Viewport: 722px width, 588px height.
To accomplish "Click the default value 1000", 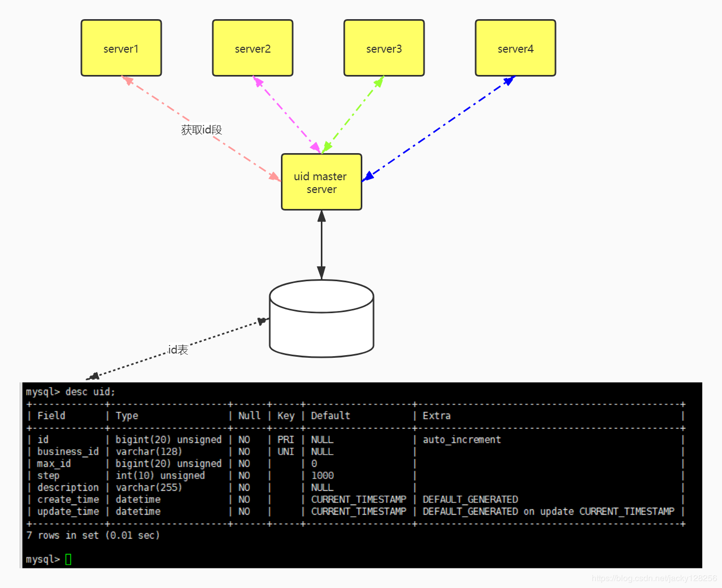I will click(322, 475).
